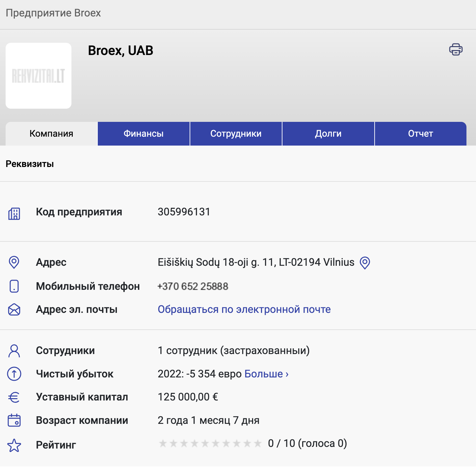Image resolution: width=476 pixels, height=467 pixels.
Task: Select the Broex, UAB heading
Action: click(120, 51)
